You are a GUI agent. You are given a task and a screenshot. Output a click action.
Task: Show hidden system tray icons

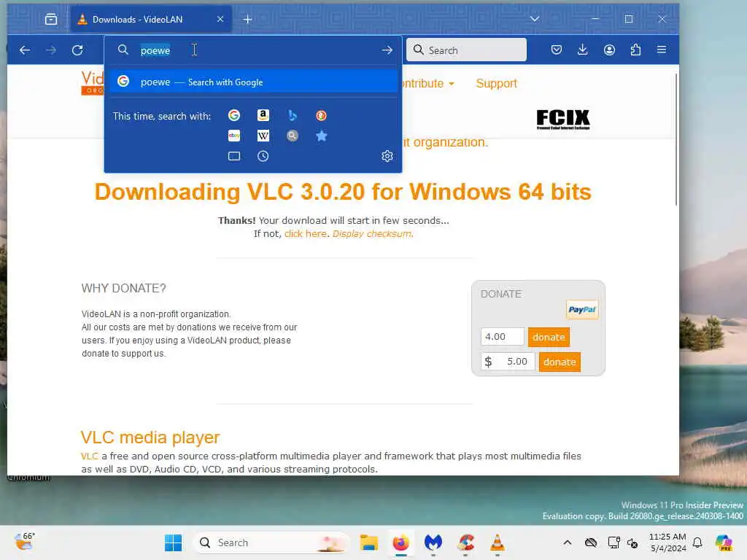click(568, 542)
